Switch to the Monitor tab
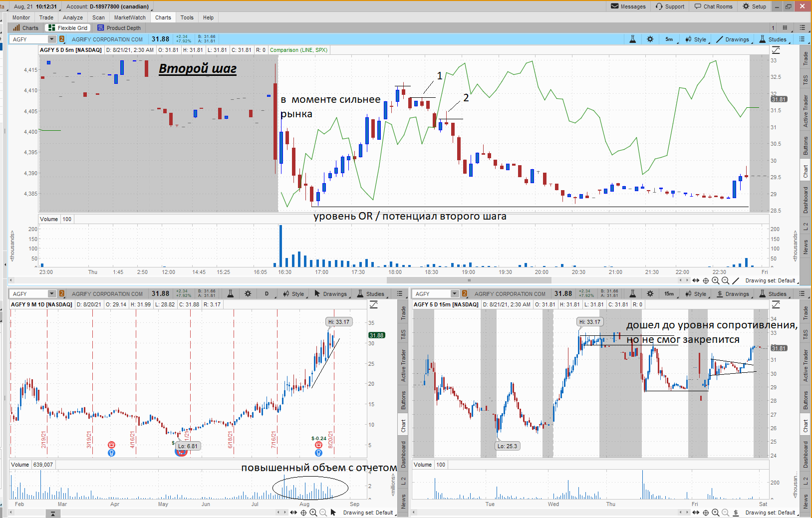Viewport: 812px width, 518px height. 21,17
